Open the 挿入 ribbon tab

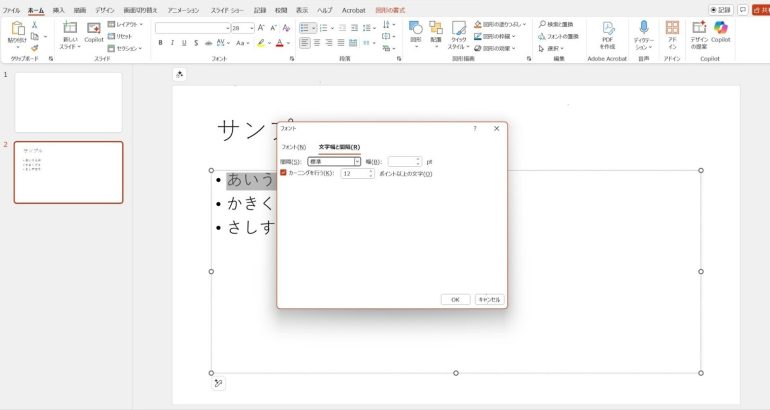(58, 9)
